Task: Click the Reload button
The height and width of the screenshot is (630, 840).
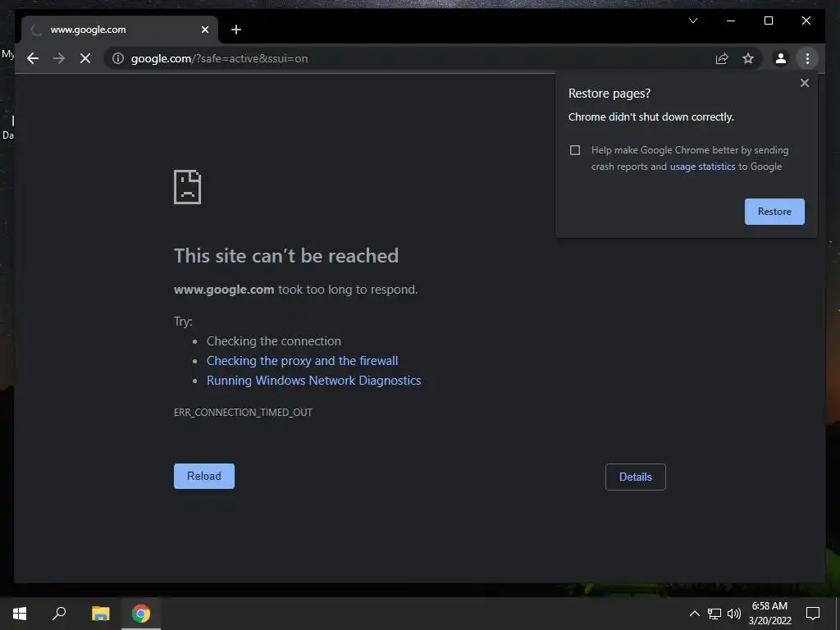Action: (204, 477)
